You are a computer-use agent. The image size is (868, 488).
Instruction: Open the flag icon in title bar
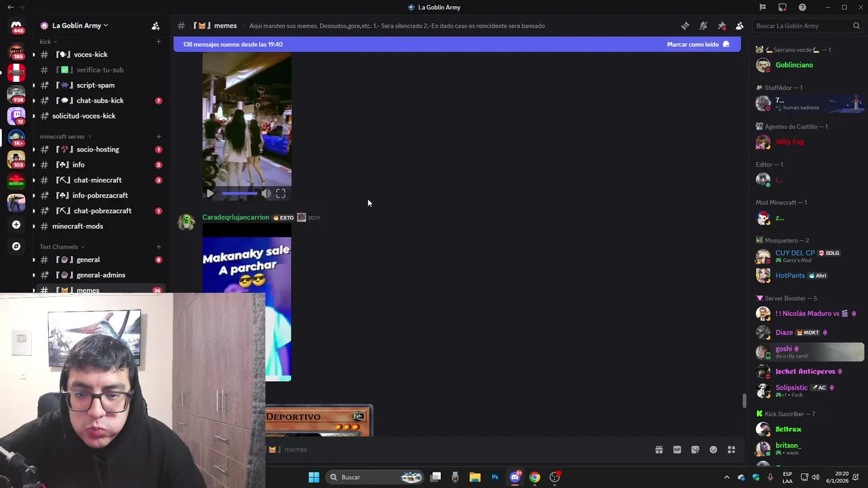(763, 7)
